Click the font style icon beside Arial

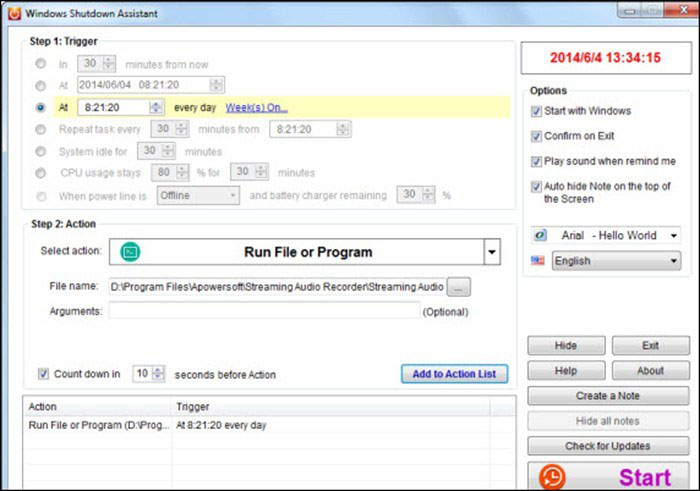(x=539, y=235)
